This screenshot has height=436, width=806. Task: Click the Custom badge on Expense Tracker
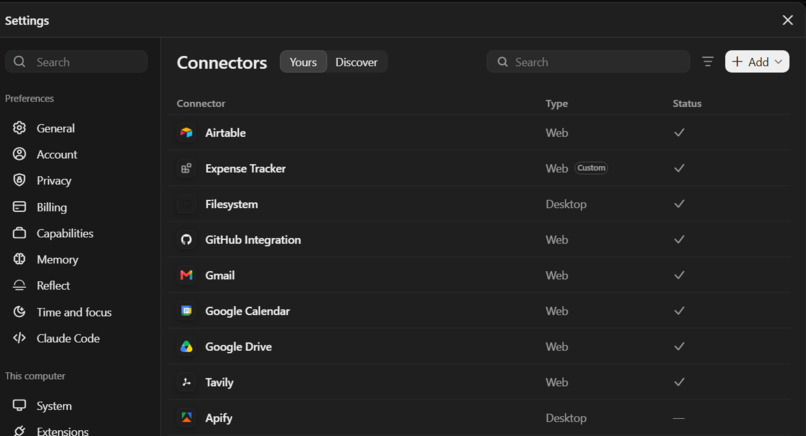(x=591, y=168)
